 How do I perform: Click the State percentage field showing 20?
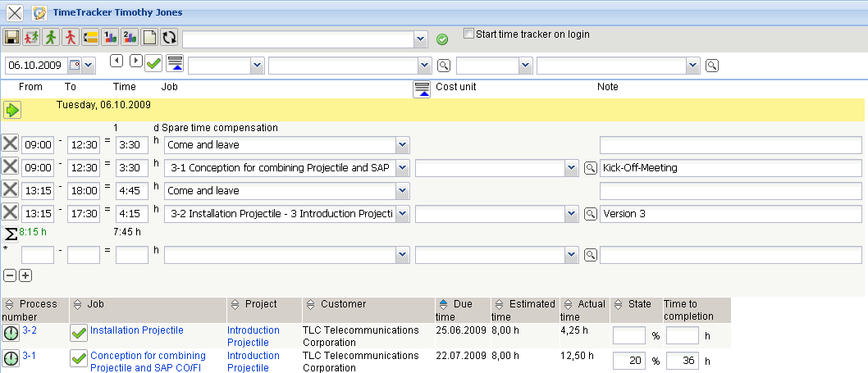click(x=629, y=361)
